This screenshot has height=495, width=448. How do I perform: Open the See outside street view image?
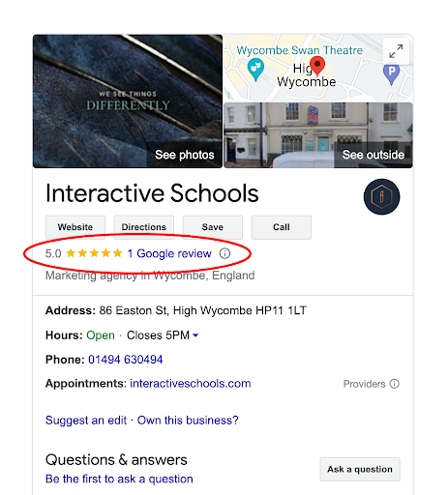[x=318, y=135]
